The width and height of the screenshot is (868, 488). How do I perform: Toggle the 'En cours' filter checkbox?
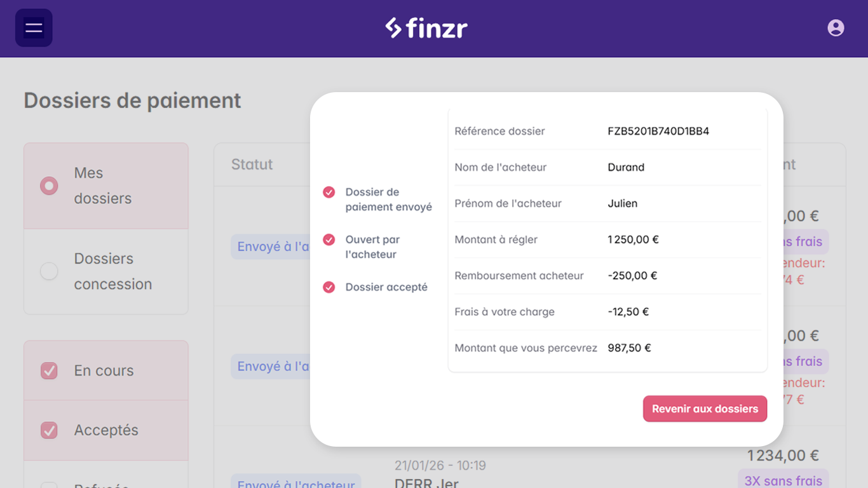tap(49, 370)
